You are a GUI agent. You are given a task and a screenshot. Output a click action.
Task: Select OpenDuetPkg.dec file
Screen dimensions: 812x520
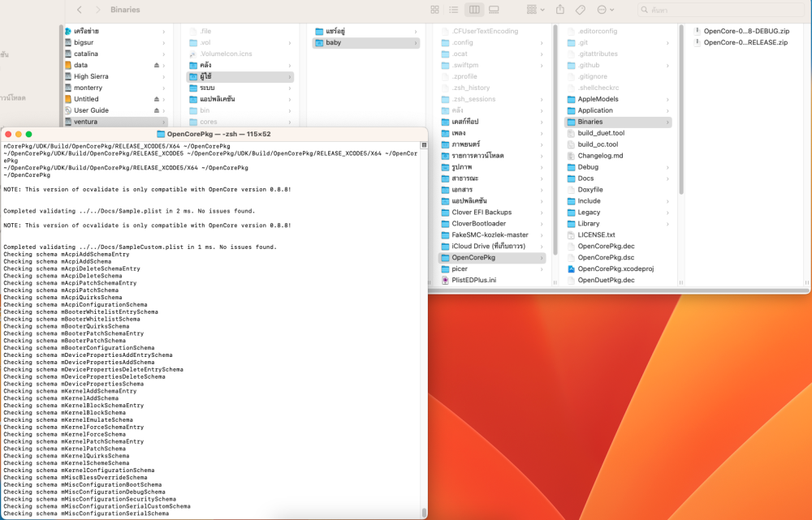click(x=618, y=280)
